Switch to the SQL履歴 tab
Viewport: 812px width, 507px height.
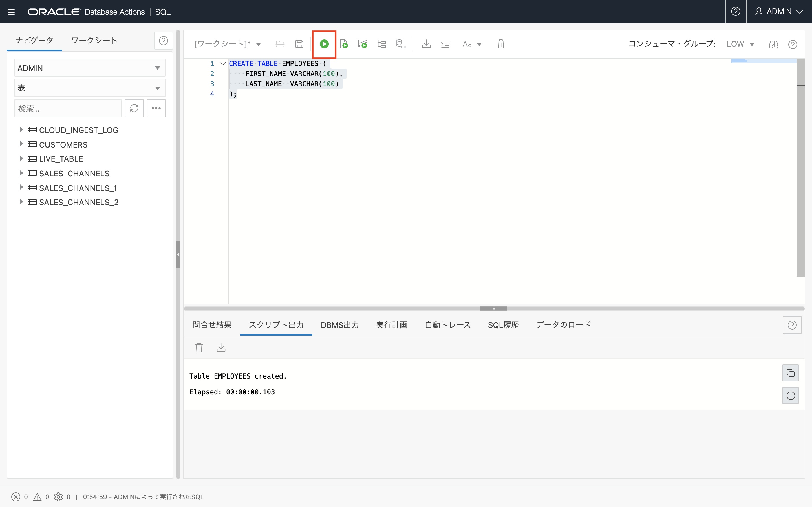pyautogui.click(x=503, y=325)
